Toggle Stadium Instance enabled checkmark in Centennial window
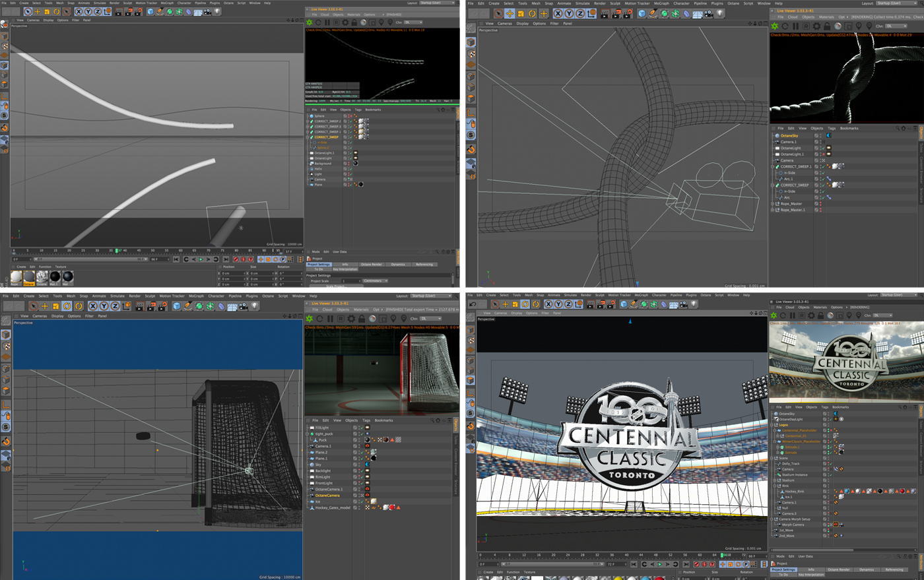The height and width of the screenshot is (580, 924). pyautogui.click(x=831, y=475)
